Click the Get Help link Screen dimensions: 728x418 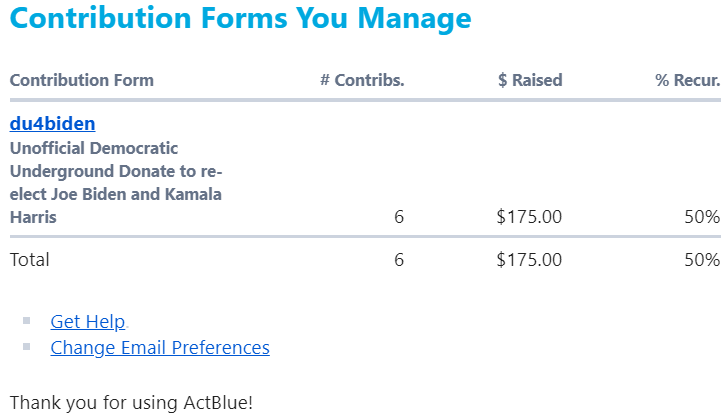87,321
